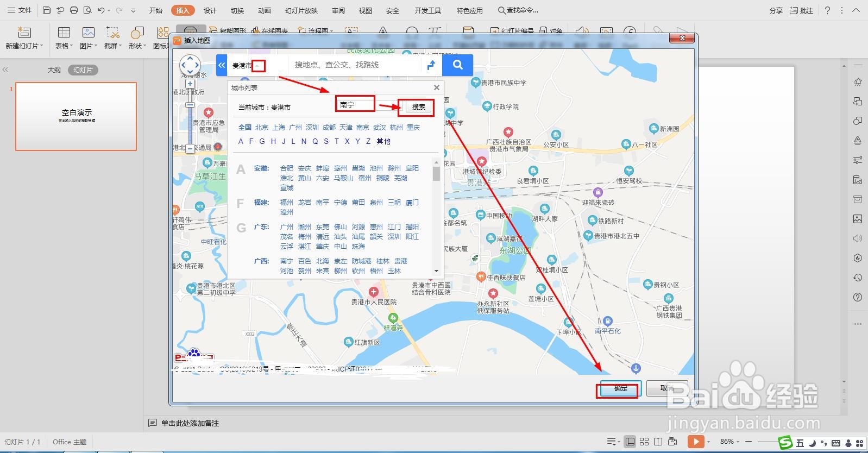
Task: Click the Print icon in quick access toolbar
Action: (x=74, y=10)
